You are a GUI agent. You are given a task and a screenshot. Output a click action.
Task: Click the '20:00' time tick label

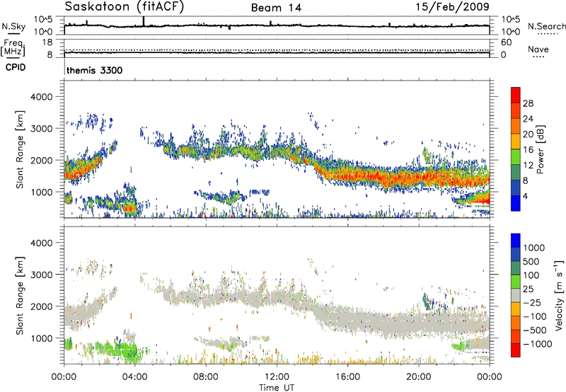[418, 377]
